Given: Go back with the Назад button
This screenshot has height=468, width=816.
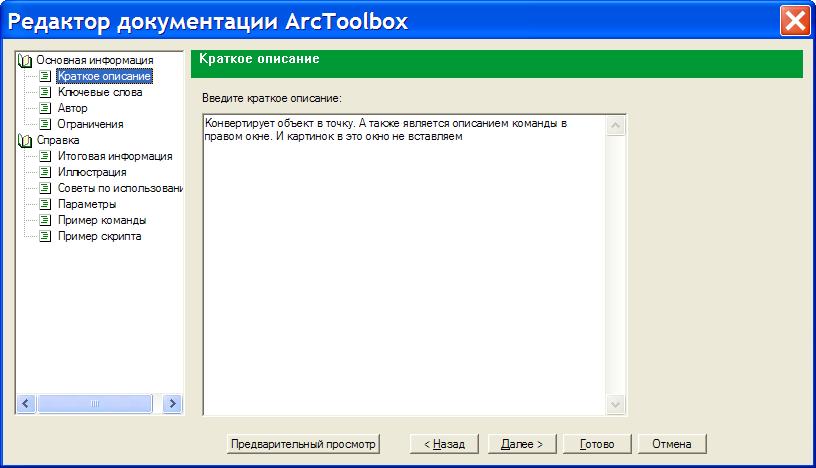Looking at the screenshot, I should pos(444,444).
